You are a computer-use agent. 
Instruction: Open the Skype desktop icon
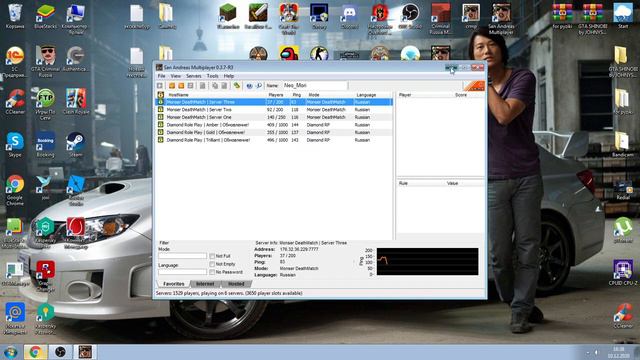(x=15, y=144)
